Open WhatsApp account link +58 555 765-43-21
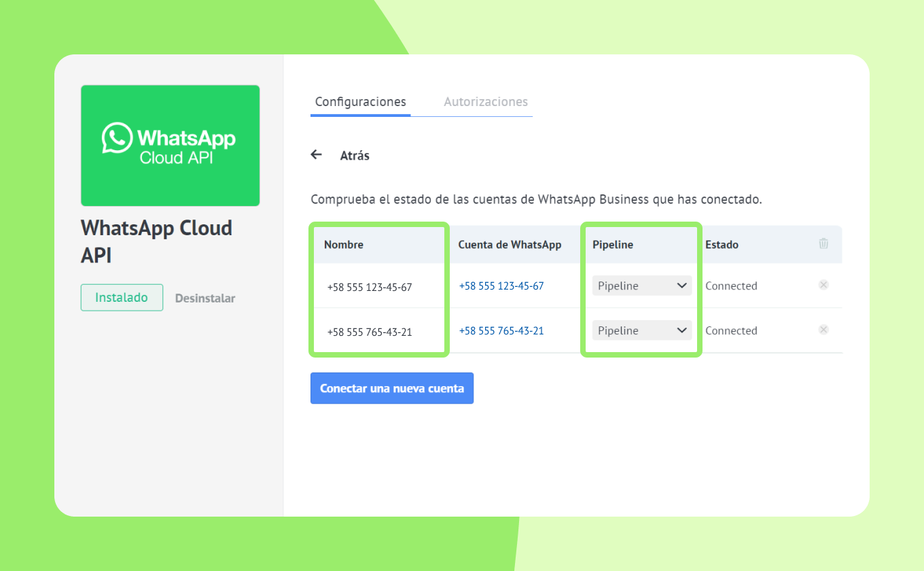Viewport: 924px width, 571px height. [x=501, y=331]
